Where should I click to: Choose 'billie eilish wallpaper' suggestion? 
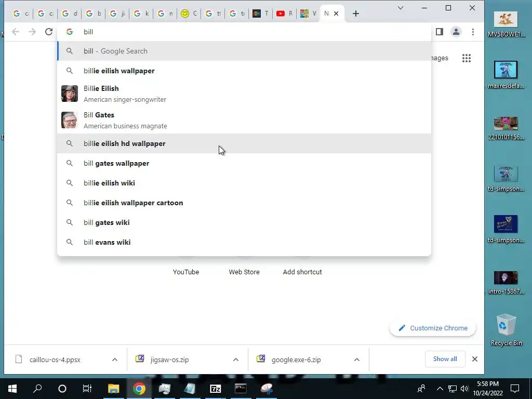pyautogui.click(x=244, y=71)
